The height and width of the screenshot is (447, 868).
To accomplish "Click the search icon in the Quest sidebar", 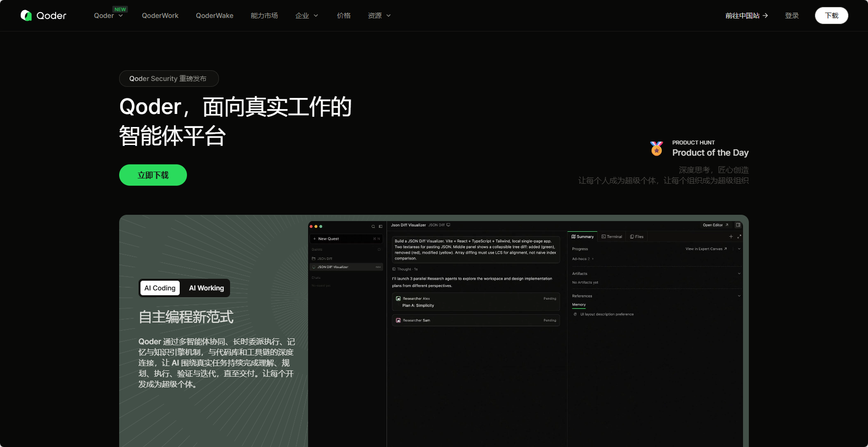I will (373, 226).
